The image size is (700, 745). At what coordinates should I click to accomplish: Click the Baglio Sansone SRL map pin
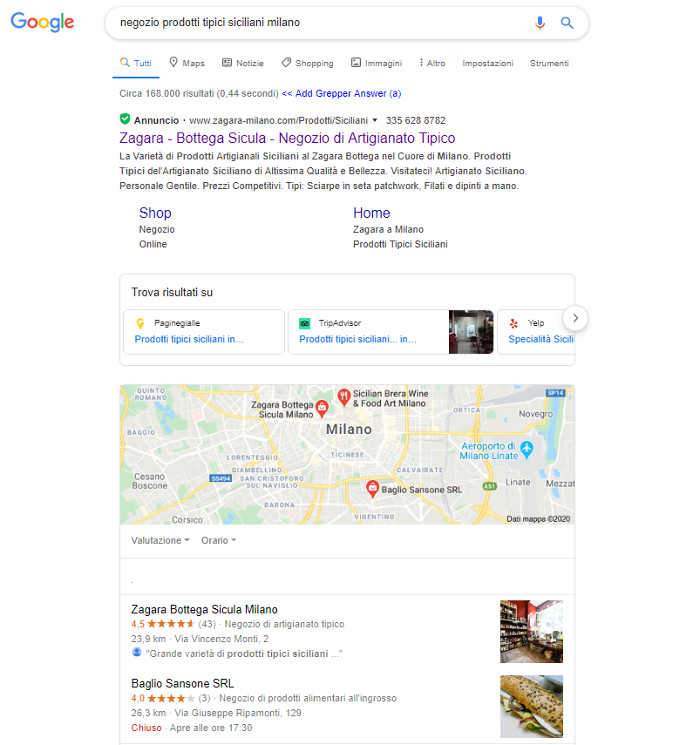click(372, 489)
